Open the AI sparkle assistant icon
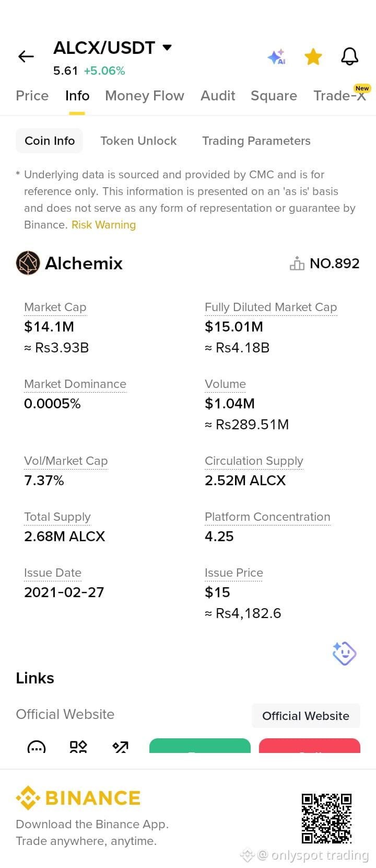This screenshot has height=868, width=376. click(276, 56)
